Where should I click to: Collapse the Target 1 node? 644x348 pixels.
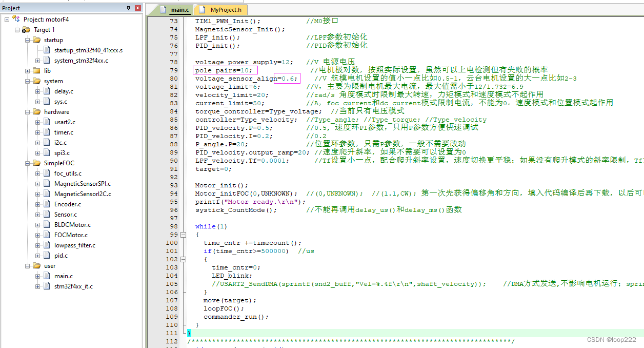coord(17,30)
